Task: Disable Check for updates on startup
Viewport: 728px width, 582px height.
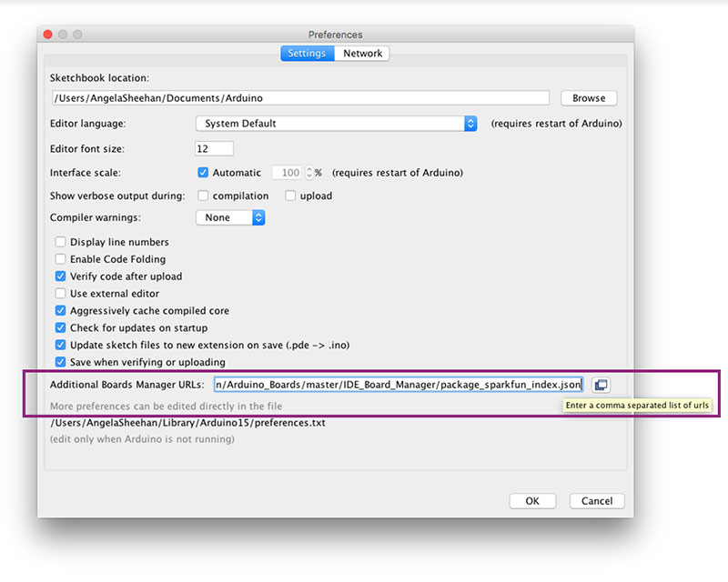Action: 60,327
